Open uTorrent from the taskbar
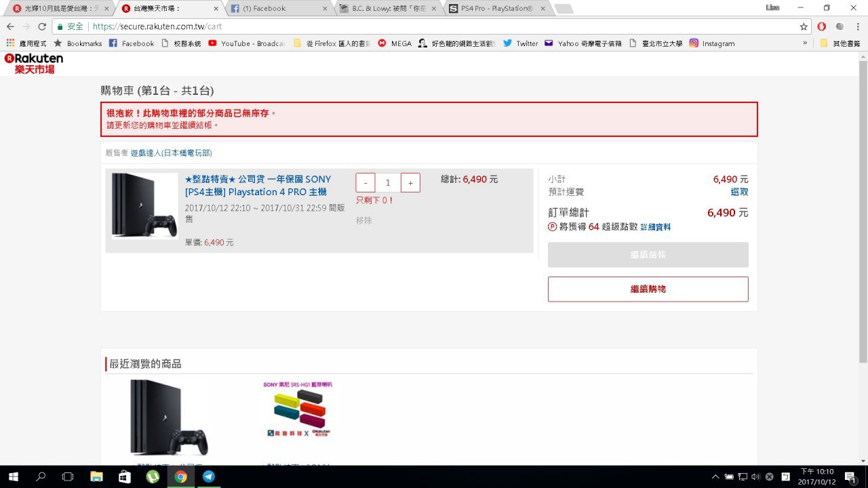868x488 pixels. point(153,476)
